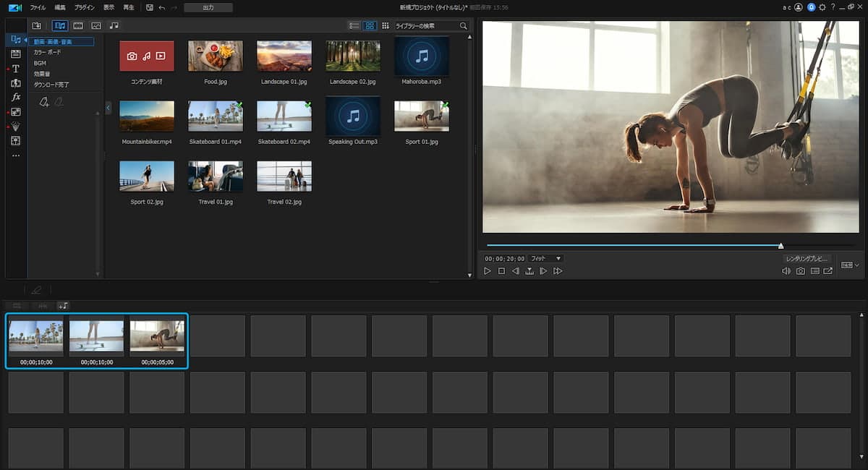Click the import media folder icon
The image size is (868, 470).
coord(37,25)
